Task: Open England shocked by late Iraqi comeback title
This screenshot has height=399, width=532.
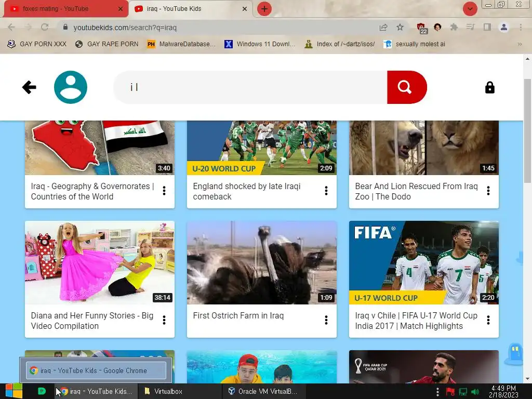Action: click(247, 191)
